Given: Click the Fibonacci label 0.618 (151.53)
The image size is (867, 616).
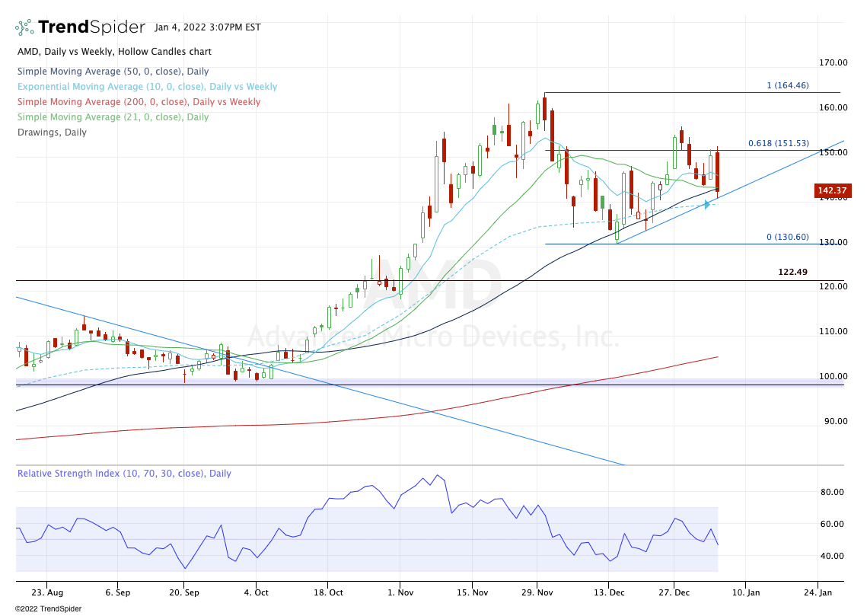Looking at the screenshot, I should (x=779, y=142).
